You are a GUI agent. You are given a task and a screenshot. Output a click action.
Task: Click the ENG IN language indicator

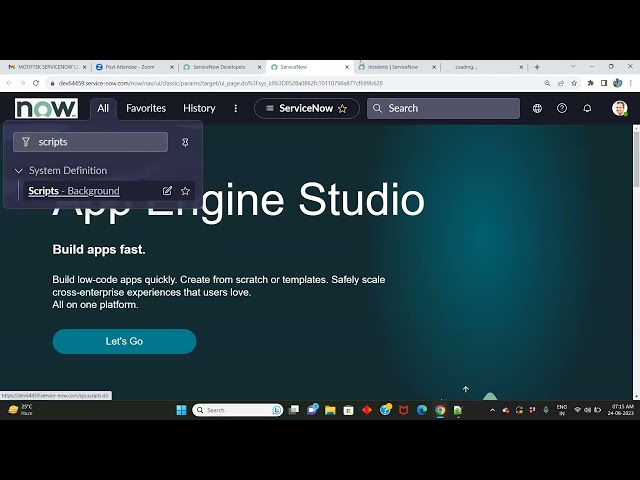(x=562, y=410)
